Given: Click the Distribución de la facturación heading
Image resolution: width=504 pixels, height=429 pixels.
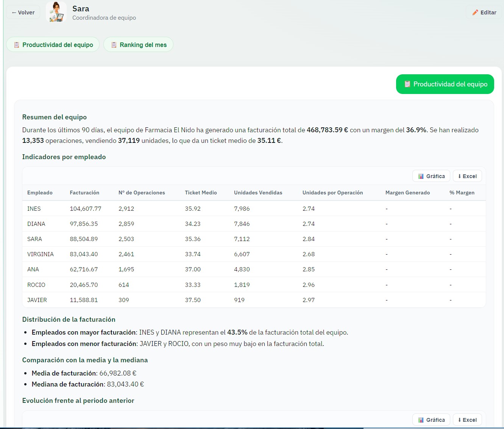Looking at the screenshot, I should pyautogui.click(x=69, y=319).
